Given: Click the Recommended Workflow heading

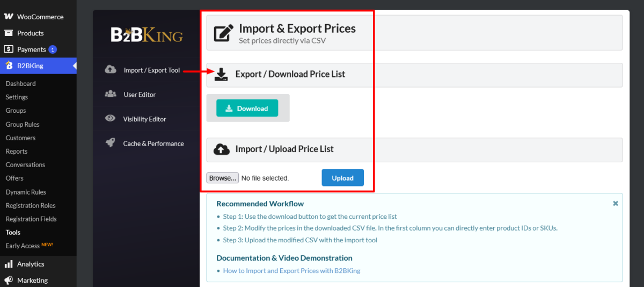Looking at the screenshot, I should pos(260,204).
